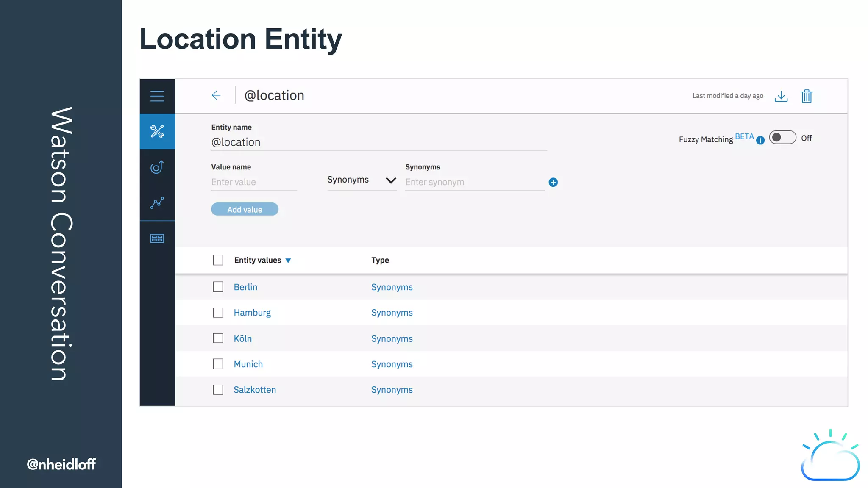Viewport: 868px width, 488px height.
Task: Tick the Salzkotten checkbox
Action: coord(218,390)
